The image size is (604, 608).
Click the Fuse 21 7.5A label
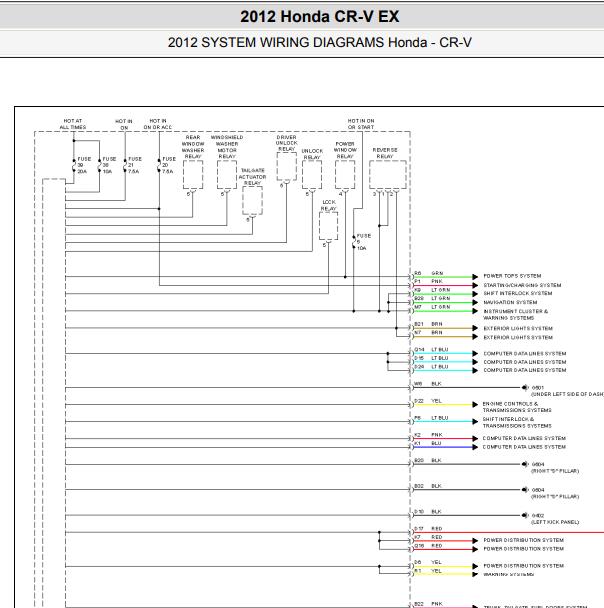click(x=135, y=165)
